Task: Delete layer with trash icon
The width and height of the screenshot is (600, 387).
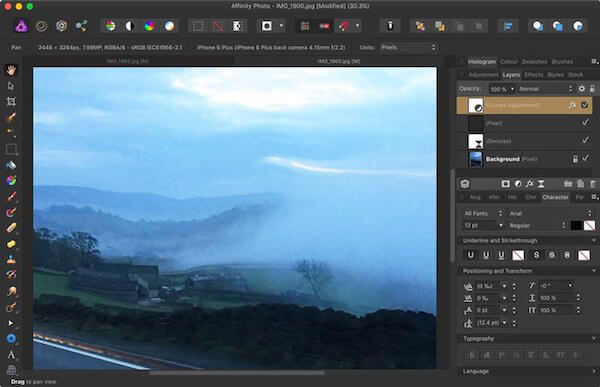Action: [x=592, y=184]
